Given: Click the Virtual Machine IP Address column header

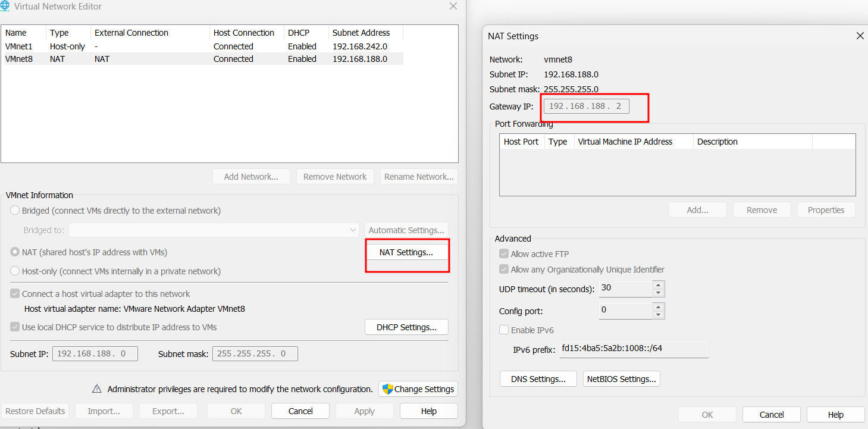Looking at the screenshot, I should (634, 142).
